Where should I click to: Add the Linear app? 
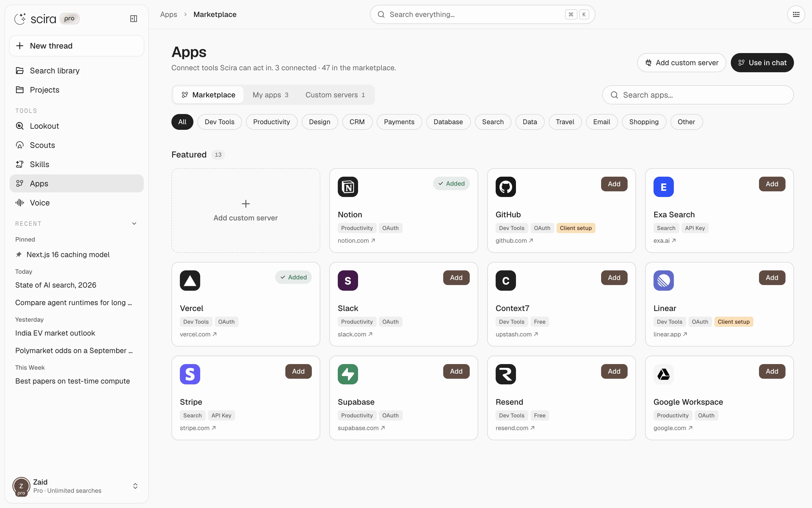(x=772, y=277)
